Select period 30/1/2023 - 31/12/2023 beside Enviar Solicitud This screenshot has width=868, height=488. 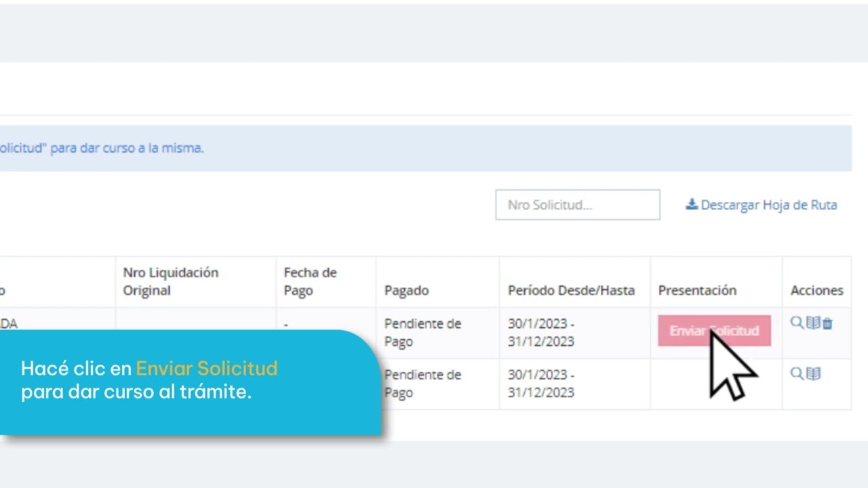point(541,333)
